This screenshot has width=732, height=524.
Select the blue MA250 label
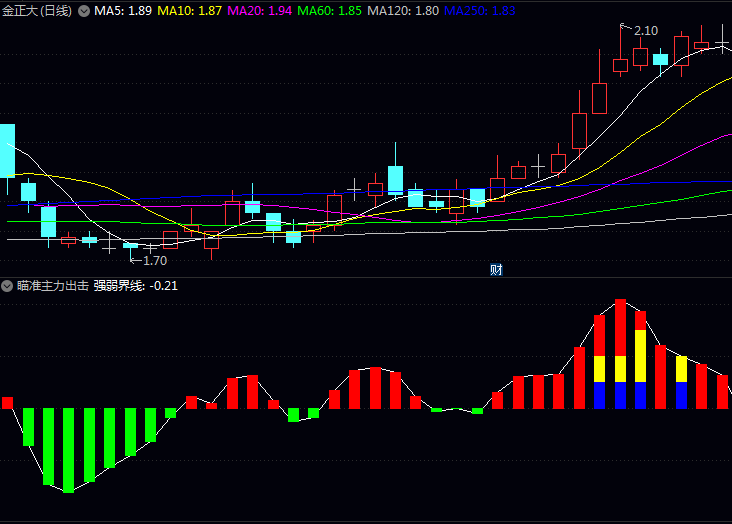pos(479,10)
